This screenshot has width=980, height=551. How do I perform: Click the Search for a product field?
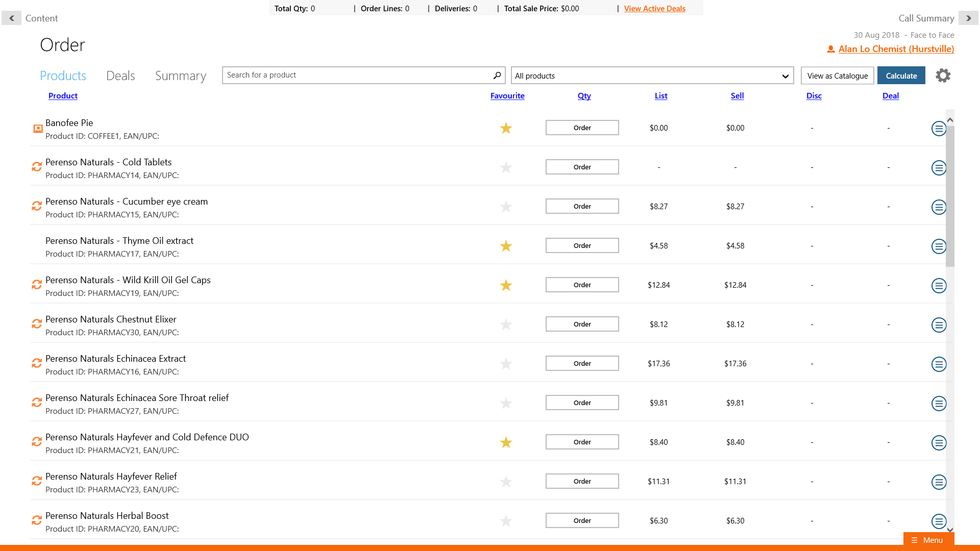pyautogui.click(x=357, y=75)
